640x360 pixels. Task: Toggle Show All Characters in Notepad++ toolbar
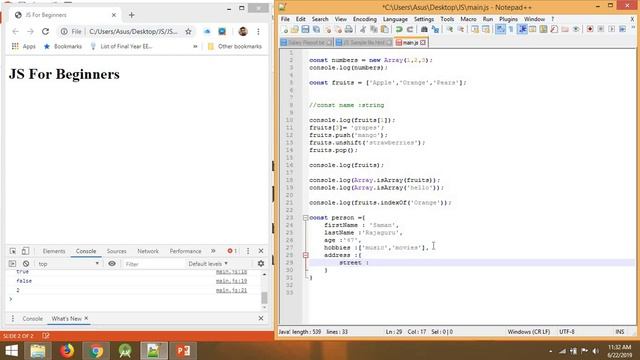(511, 29)
